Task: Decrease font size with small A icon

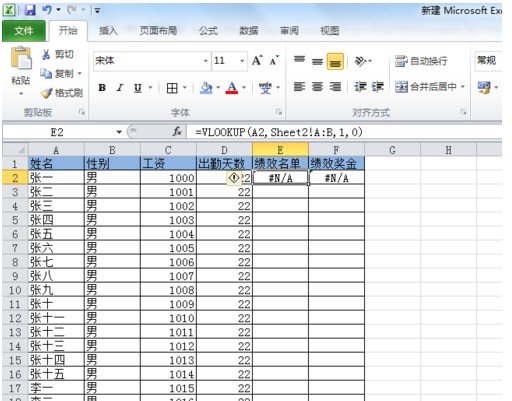Action: click(x=274, y=61)
